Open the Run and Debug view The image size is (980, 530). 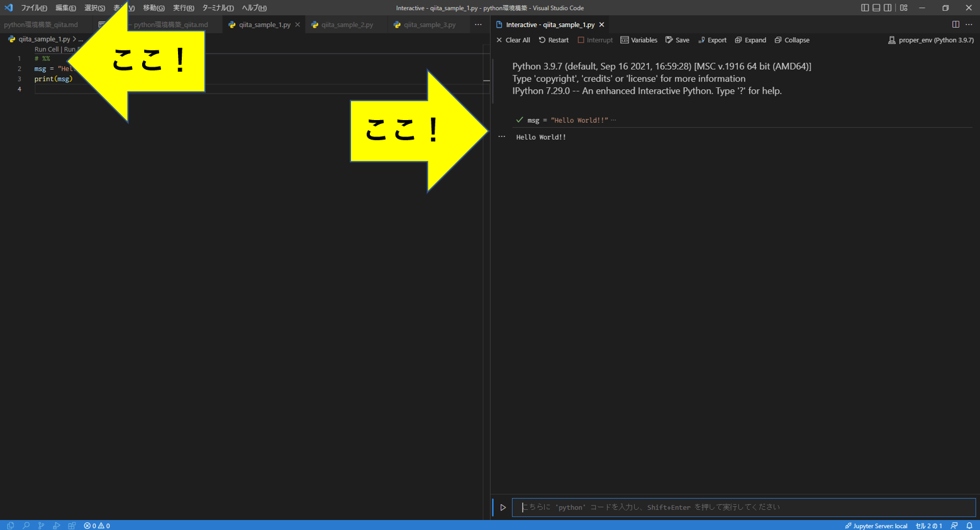pyautogui.click(x=57, y=525)
